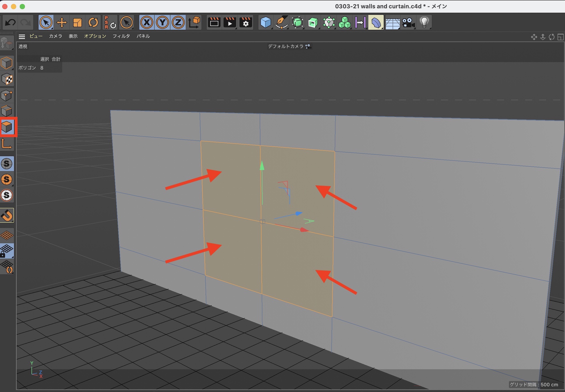This screenshot has height=392, width=565.
Task: Toggle the X axis lock
Action: (x=147, y=23)
